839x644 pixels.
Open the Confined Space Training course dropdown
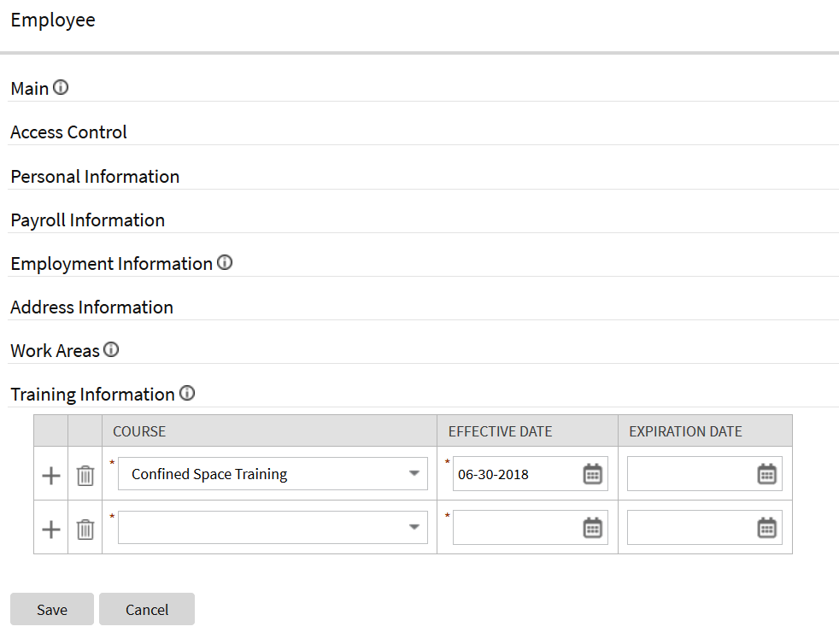point(414,473)
